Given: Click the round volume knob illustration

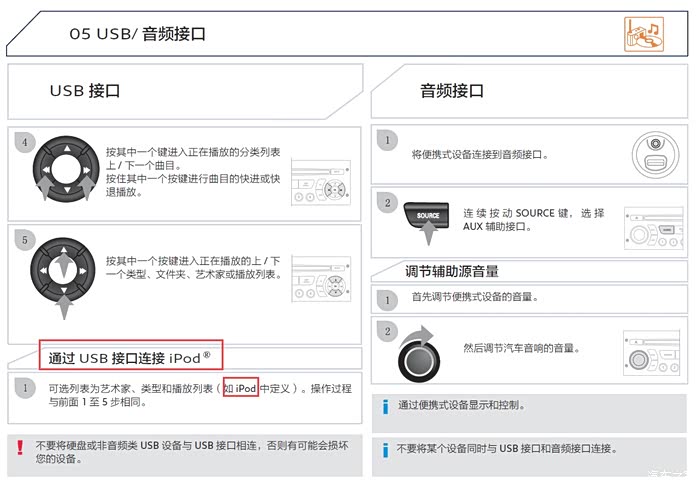Looking at the screenshot, I should (x=418, y=360).
